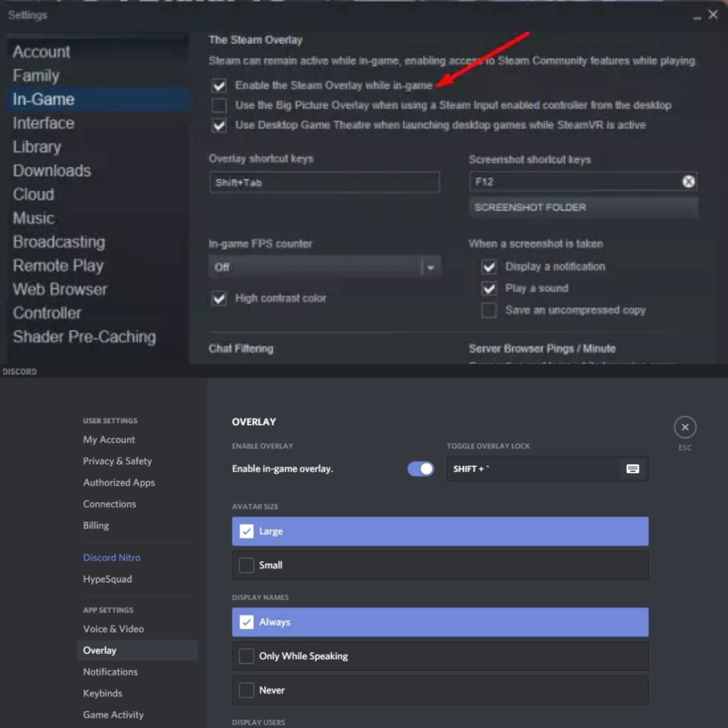This screenshot has height=728, width=728.
Task: Choose Only While Speaking option
Action: (440, 656)
